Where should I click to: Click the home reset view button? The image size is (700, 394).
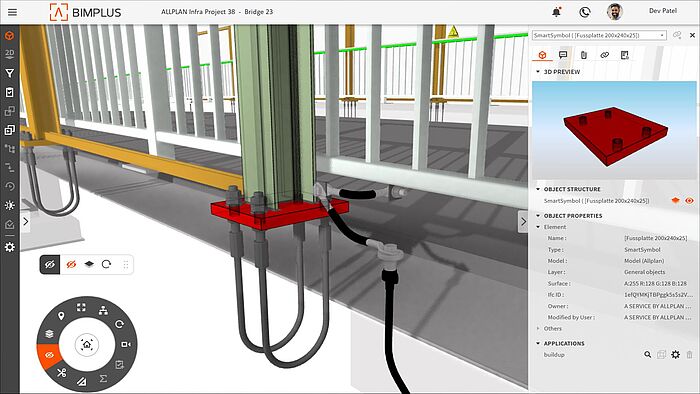point(87,344)
